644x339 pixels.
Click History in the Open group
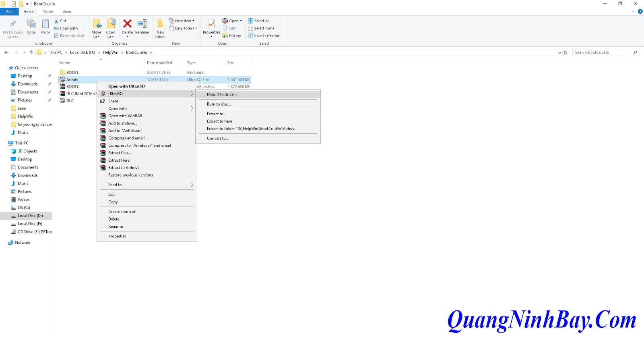pyautogui.click(x=232, y=35)
